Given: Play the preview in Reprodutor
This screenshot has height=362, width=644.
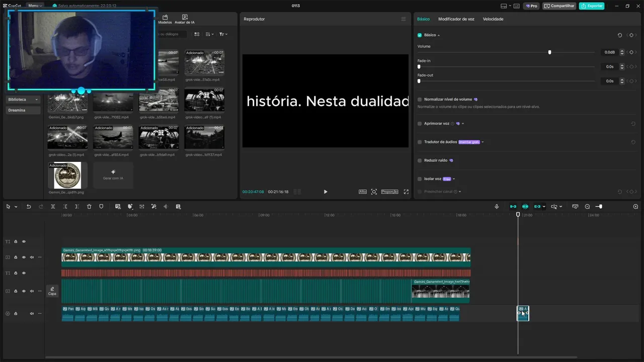Looking at the screenshot, I should click(326, 192).
